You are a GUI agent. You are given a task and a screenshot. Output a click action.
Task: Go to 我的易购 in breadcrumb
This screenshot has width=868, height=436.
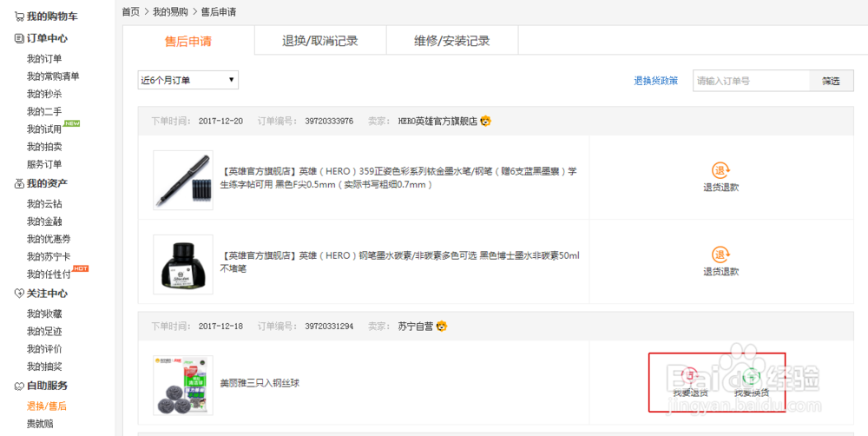click(170, 11)
